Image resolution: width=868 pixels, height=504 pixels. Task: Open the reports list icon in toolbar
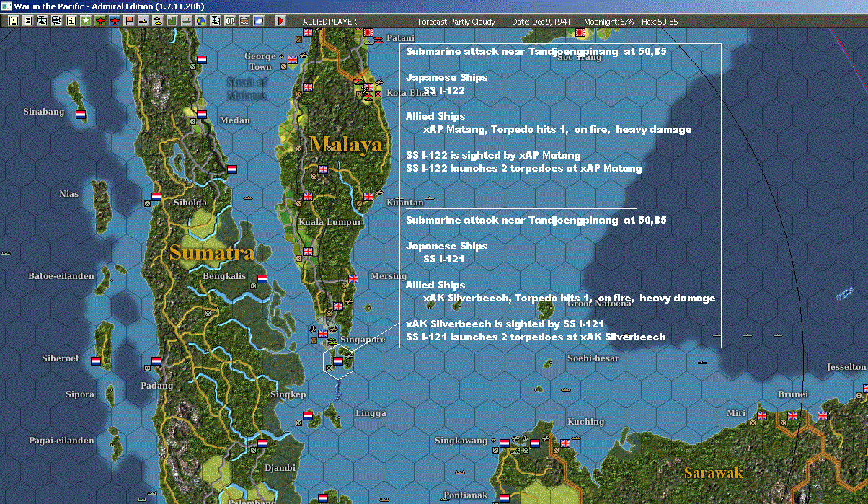[27, 21]
